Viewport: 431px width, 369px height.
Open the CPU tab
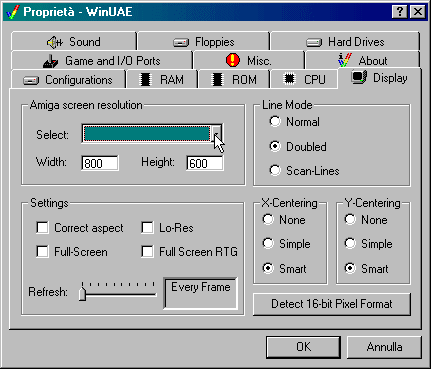[x=304, y=80]
